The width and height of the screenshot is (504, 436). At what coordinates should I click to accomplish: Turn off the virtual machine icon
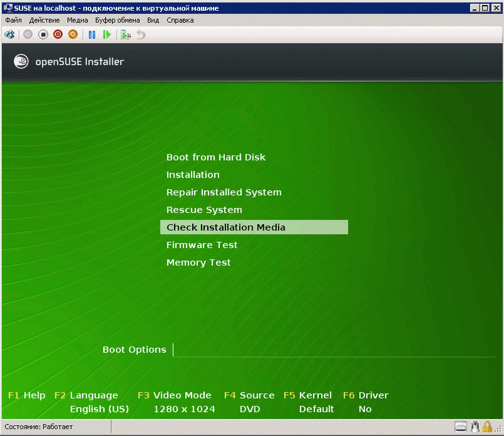pyautogui.click(x=43, y=35)
